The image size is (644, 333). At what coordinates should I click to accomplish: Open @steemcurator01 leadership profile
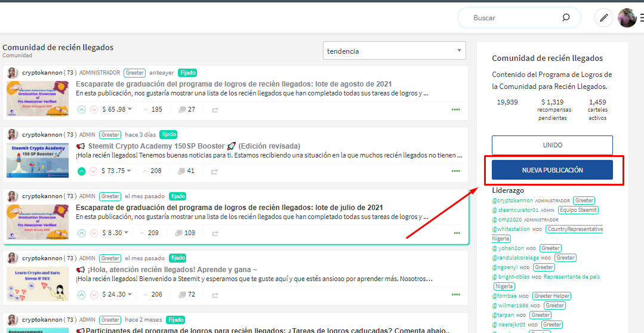click(x=516, y=210)
